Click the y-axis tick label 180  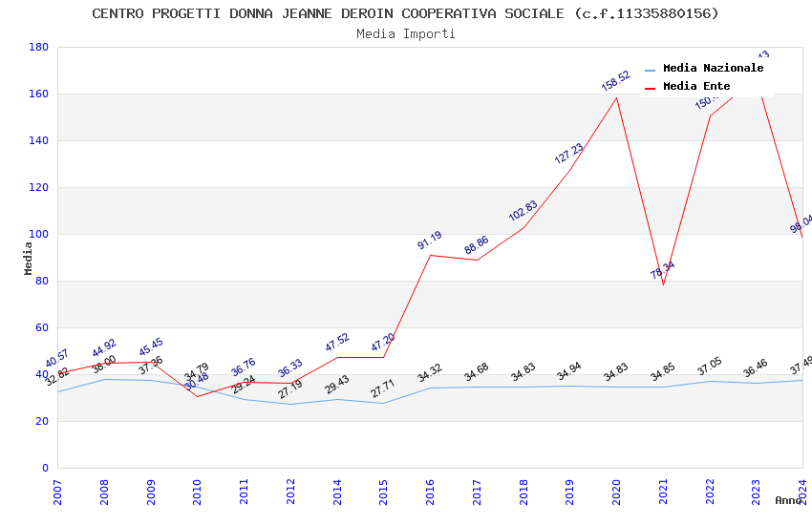(x=39, y=47)
